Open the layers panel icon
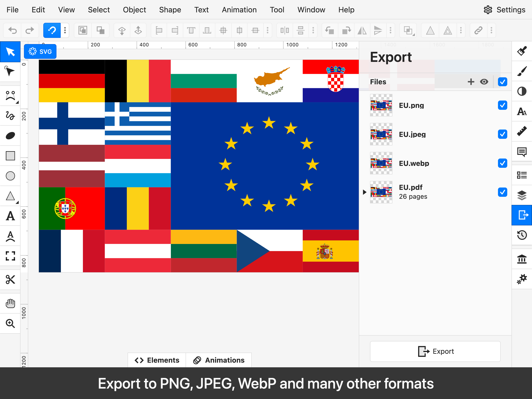 pyautogui.click(x=522, y=195)
